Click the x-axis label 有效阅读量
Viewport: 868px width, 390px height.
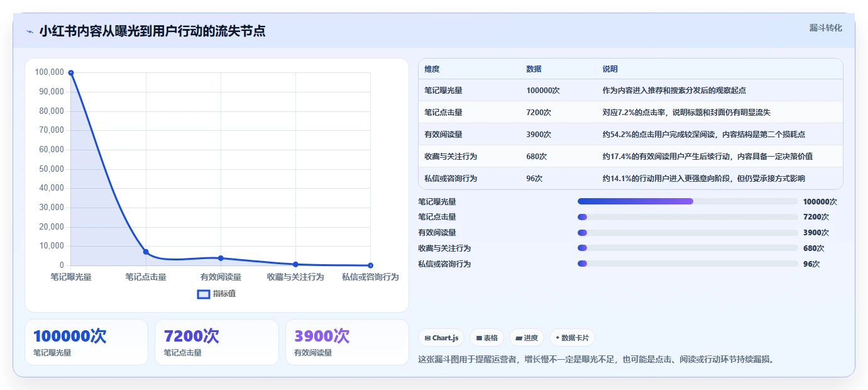(x=221, y=277)
